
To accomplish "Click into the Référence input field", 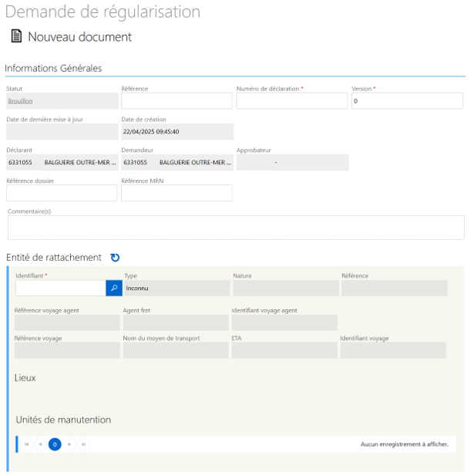I will 176,101.
